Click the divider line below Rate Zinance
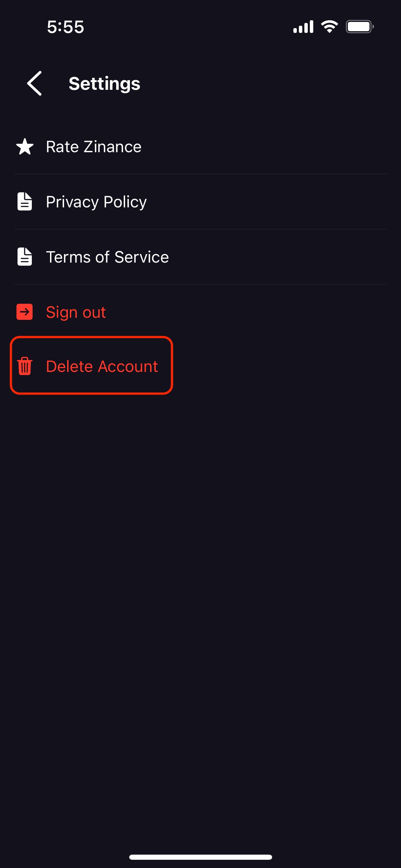401x868 pixels. click(200, 174)
